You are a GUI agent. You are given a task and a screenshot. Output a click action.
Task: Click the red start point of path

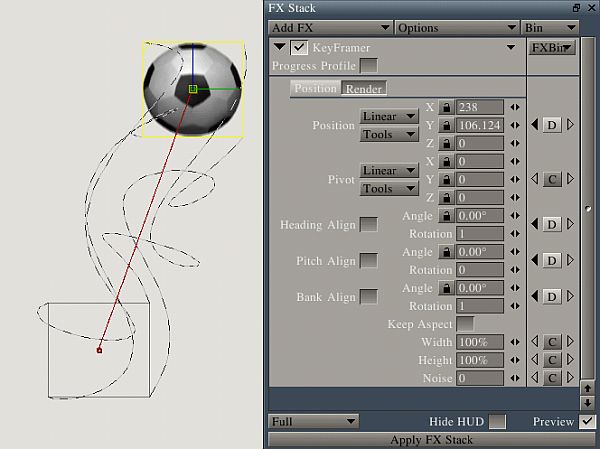click(99, 350)
